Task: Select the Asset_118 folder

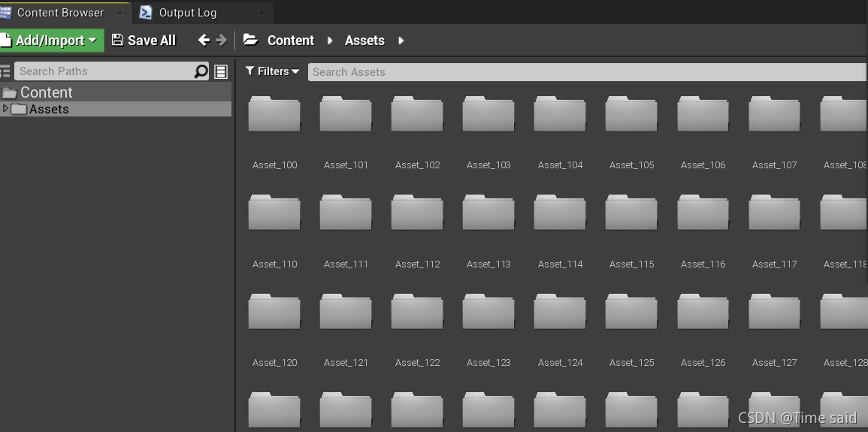Action: pyautogui.click(x=844, y=213)
